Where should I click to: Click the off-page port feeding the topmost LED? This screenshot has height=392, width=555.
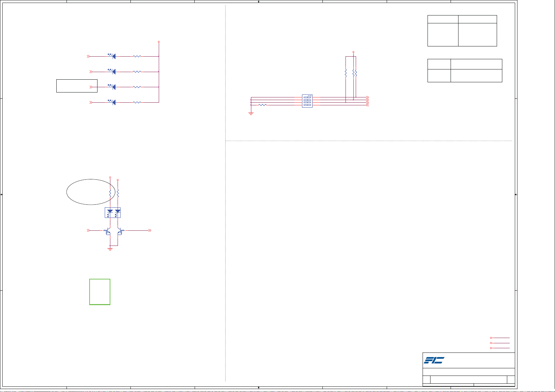pyautogui.click(x=88, y=56)
